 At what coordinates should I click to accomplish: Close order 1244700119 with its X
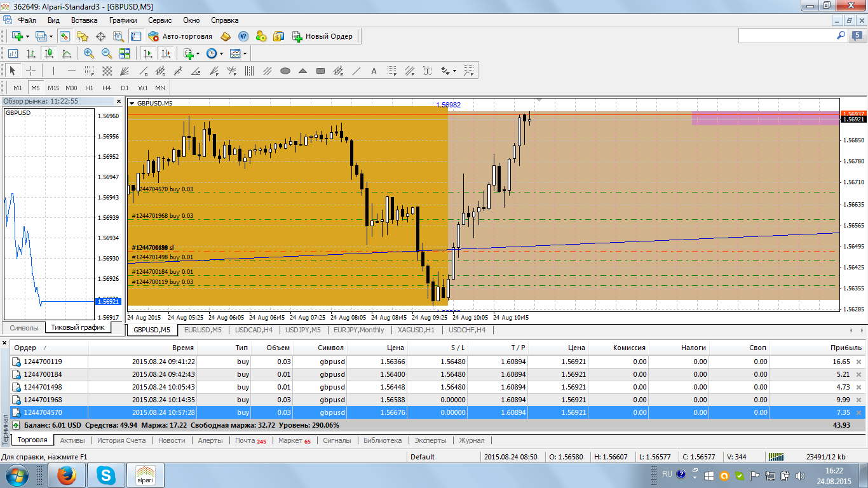[858, 362]
